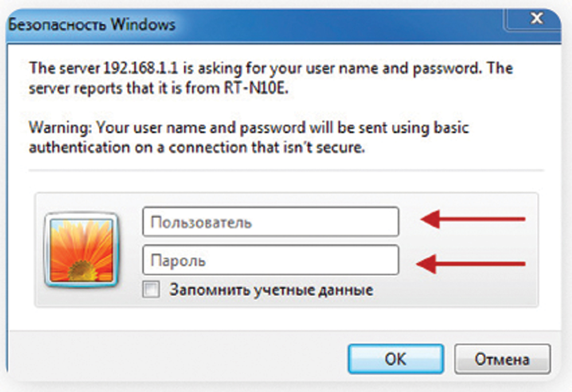
Task: Click the Безопасность Windows title bar text
Action: point(92,25)
